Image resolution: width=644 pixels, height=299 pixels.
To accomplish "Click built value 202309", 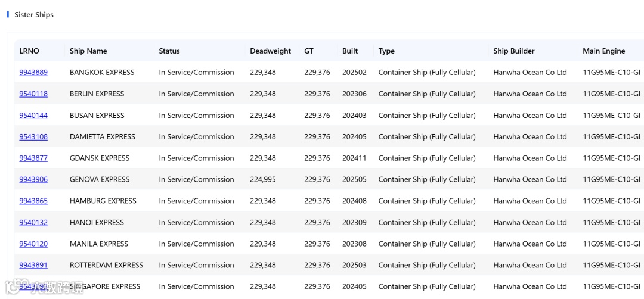I will (x=354, y=222).
